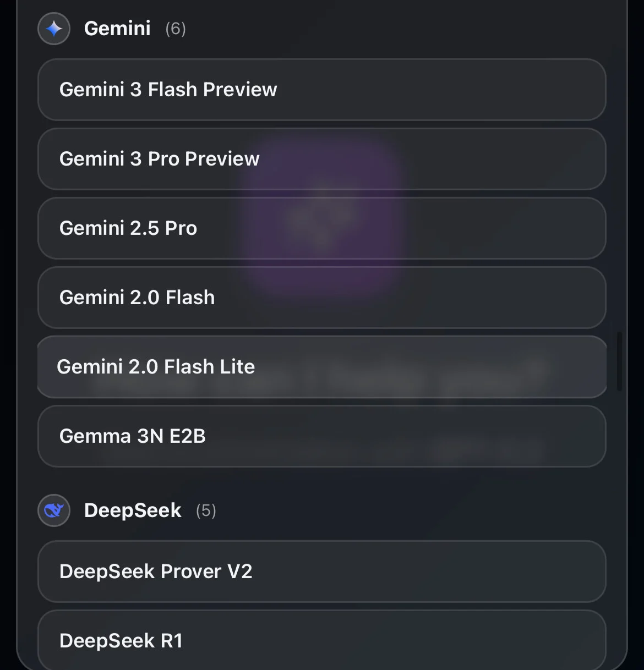
Task: Click the Gemini sparkle logo icon
Action: pyautogui.click(x=54, y=29)
